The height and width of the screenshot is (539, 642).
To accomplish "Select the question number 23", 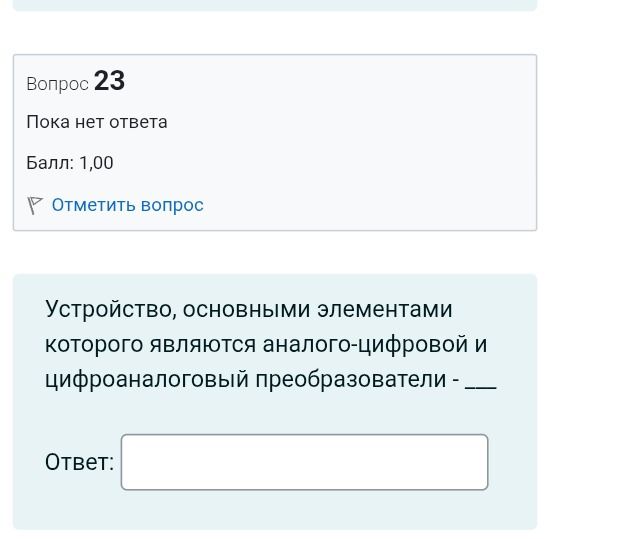I will coord(109,81).
